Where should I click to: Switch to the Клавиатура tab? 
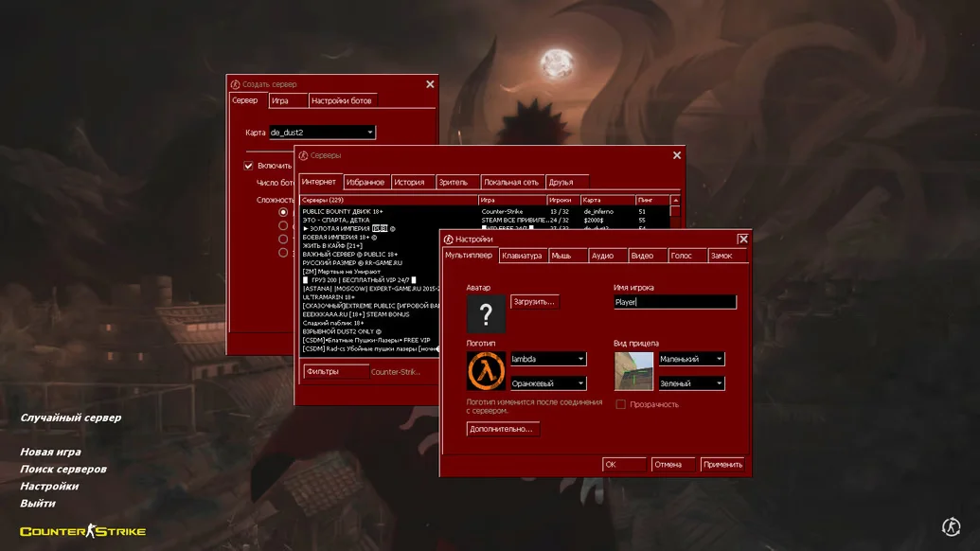[523, 256]
